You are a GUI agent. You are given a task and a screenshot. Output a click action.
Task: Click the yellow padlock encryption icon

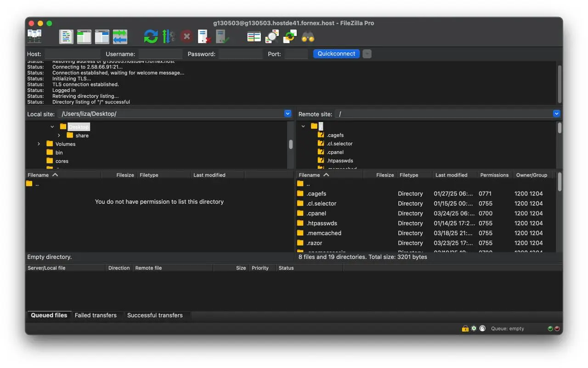click(x=465, y=328)
